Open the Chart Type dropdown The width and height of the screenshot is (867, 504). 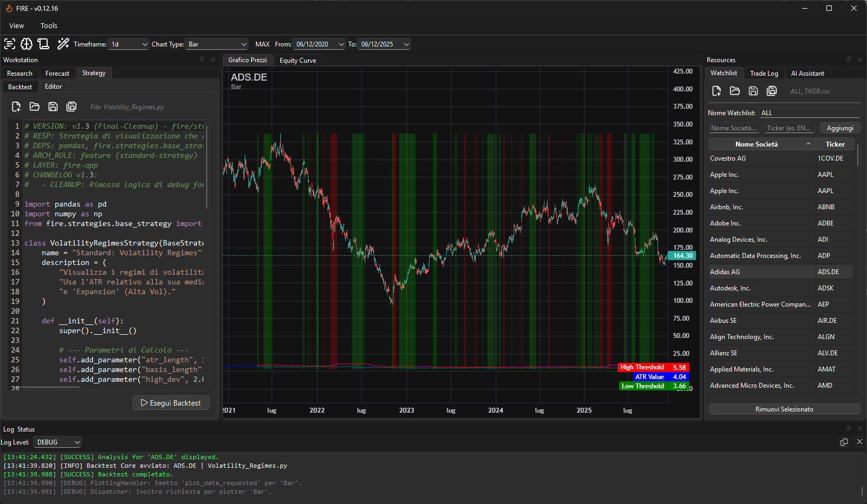217,44
